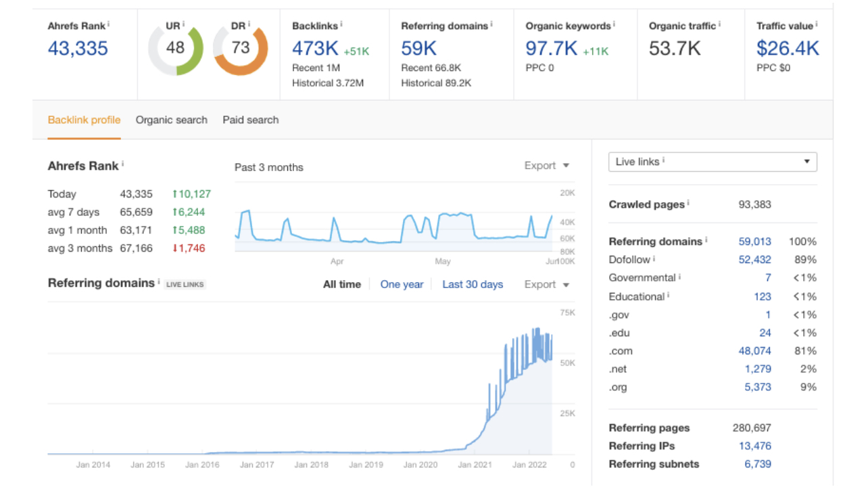The height and width of the screenshot is (487, 868).
Task: Click info icon beside DR gauge label
Action: (250, 24)
